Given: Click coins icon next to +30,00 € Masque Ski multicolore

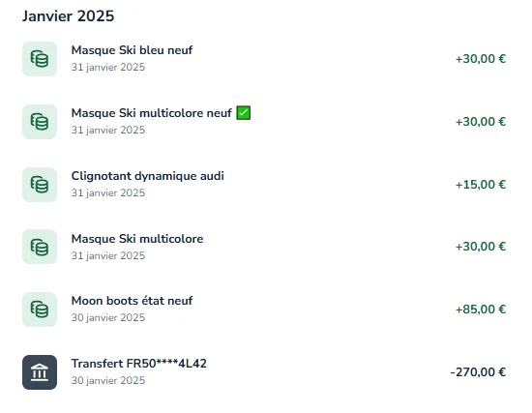Looking at the screenshot, I should 40,247.
